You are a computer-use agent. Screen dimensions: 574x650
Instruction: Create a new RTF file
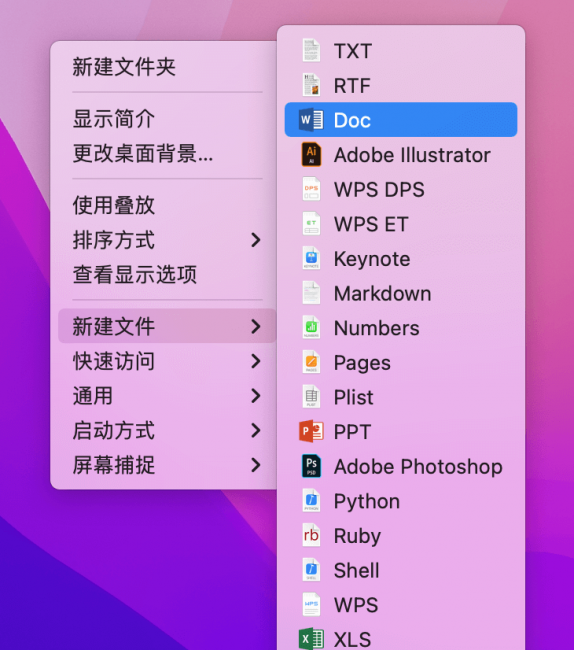click(401, 85)
